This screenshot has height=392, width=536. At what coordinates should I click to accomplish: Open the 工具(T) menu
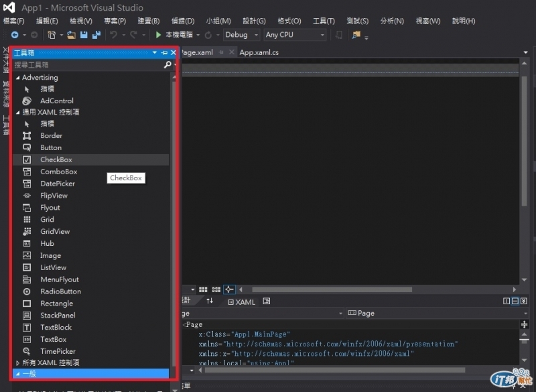coord(324,21)
